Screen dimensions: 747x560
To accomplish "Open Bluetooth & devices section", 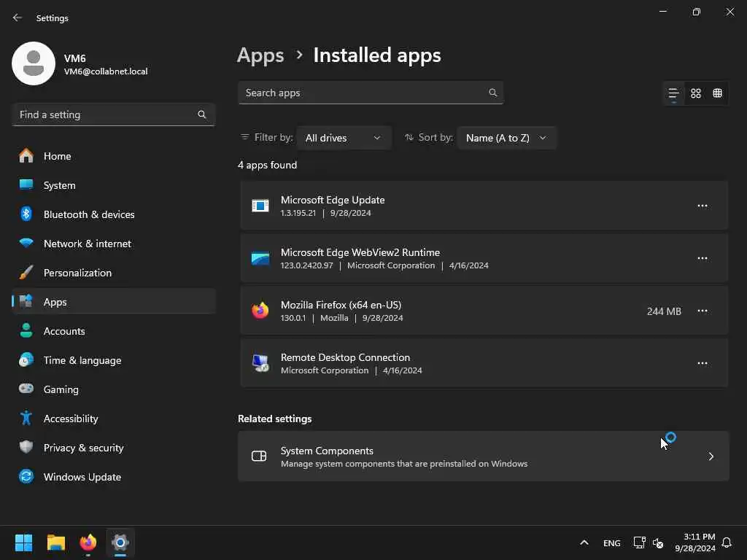I will coord(89,214).
